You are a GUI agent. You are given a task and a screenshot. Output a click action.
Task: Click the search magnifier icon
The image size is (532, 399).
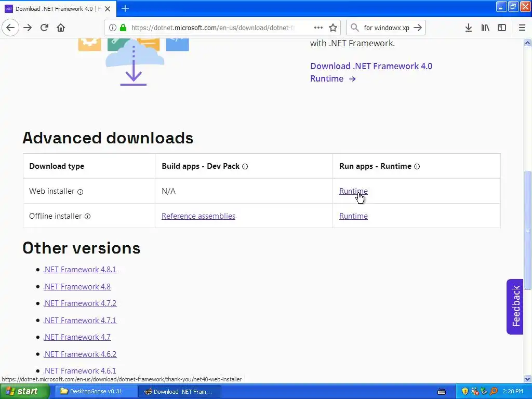354,28
